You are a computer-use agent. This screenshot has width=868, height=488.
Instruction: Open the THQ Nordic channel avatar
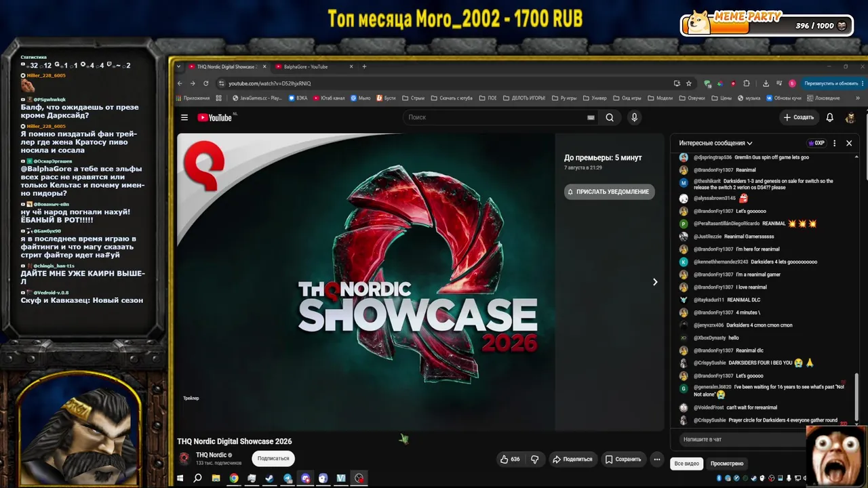(x=184, y=458)
